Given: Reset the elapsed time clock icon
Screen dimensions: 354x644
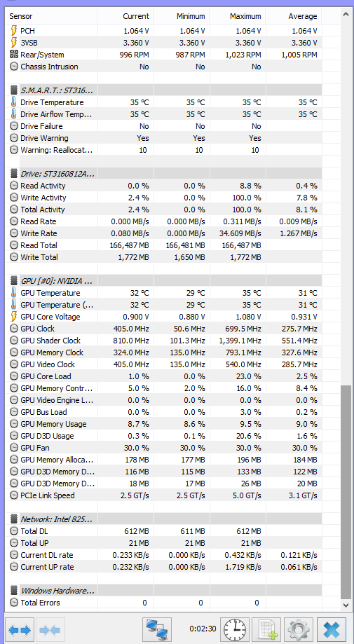Looking at the screenshot, I should pos(235,629).
